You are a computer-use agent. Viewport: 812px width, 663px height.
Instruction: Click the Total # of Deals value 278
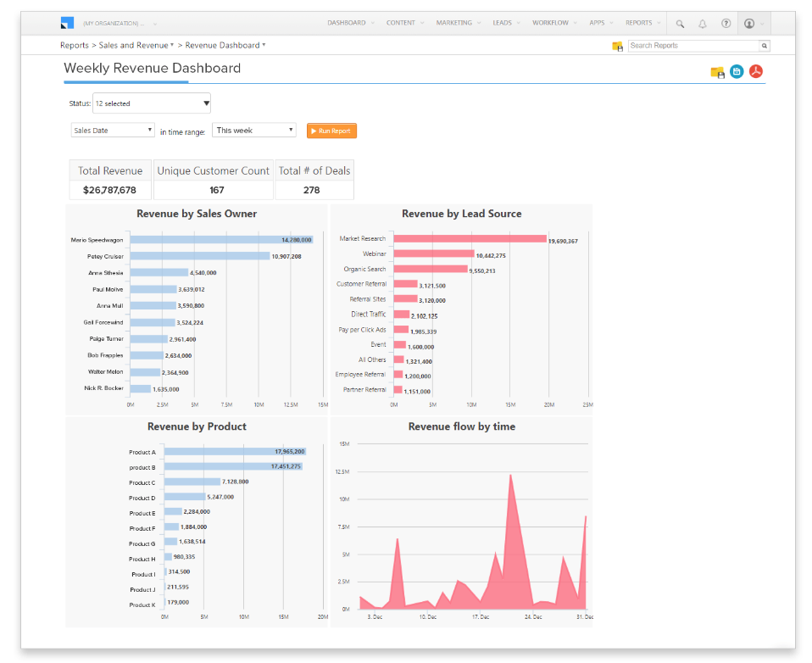click(x=311, y=190)
